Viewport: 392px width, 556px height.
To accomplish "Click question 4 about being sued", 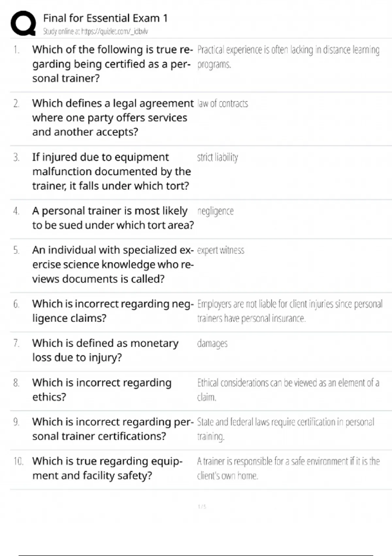I will (x=113, y=218).
